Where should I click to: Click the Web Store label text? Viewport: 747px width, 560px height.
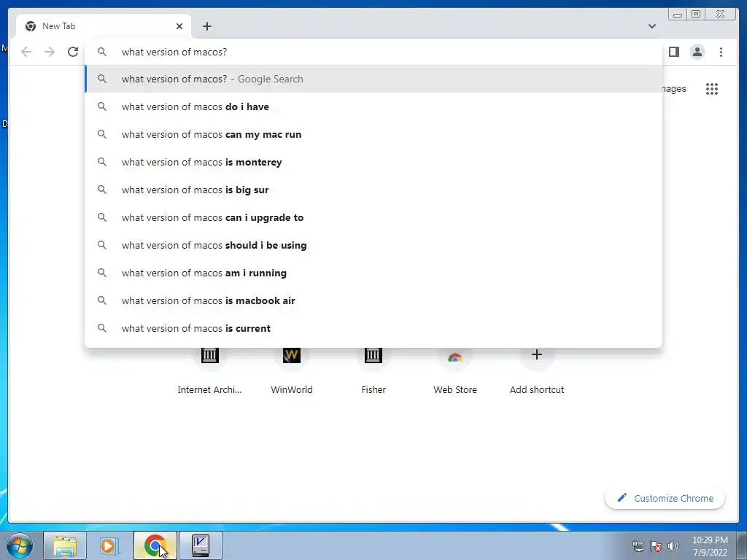tap(455, 389)
